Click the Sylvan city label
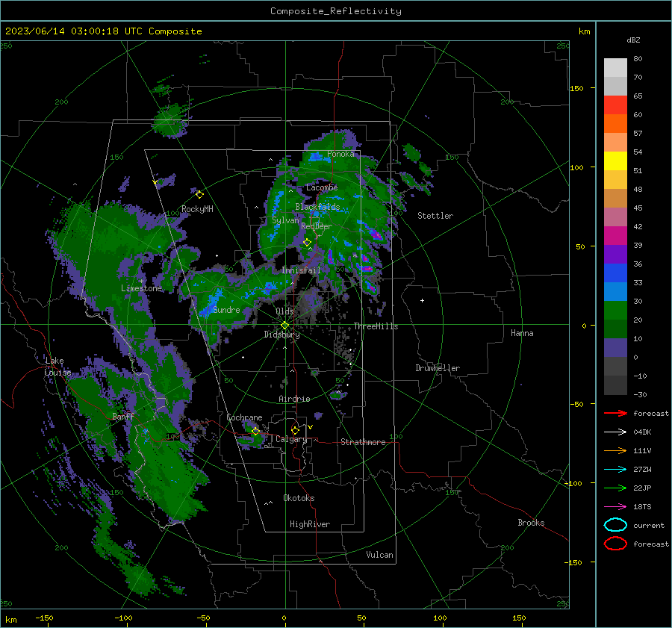The image size is (672, 628). pos(285,220)
